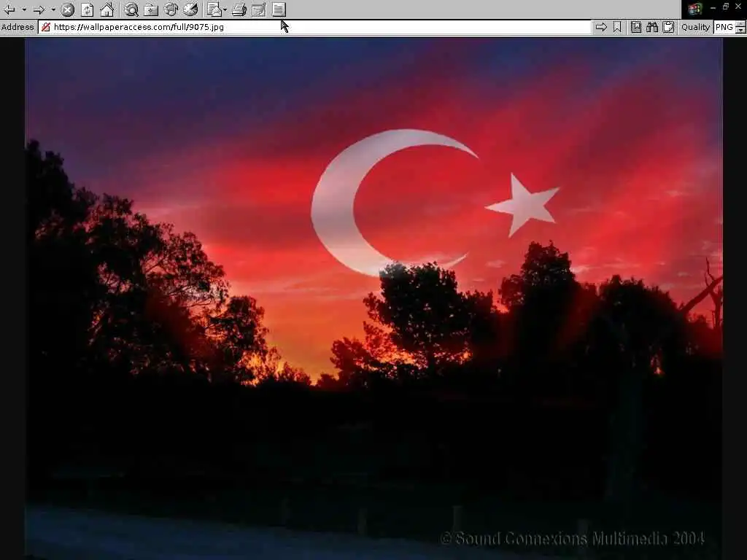Open the Search globe icon
This screenshot has width=747, height=560.
[131, 9]
